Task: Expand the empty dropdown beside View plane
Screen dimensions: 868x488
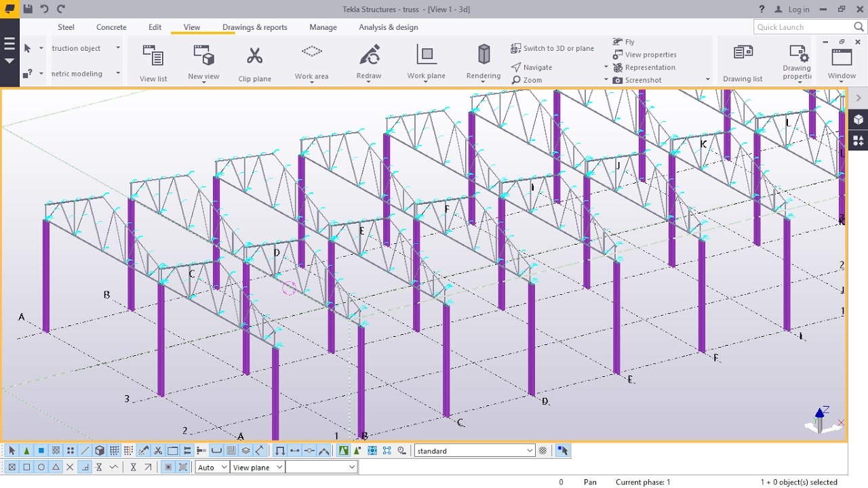Action: coord(321,467)
